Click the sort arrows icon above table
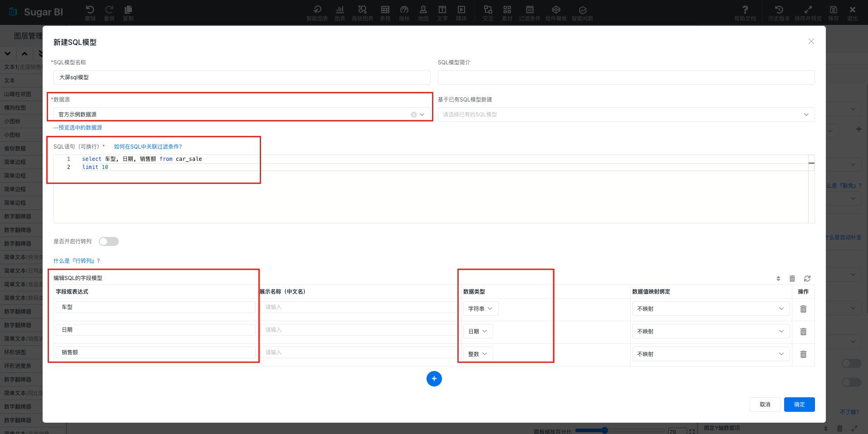This screenshot has height=434, width=868. pos(778,279)
